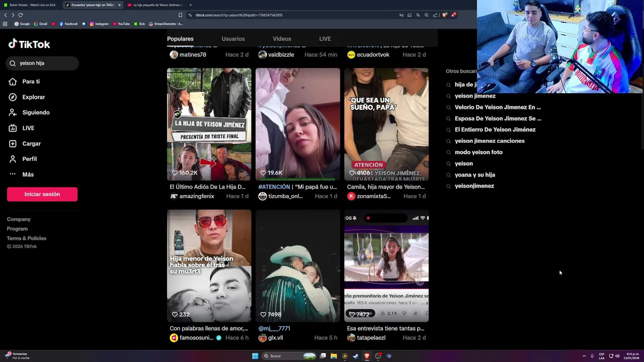This screenshot has height=362, width=644.
Task: Switch to the LIVE results tab
Action: 325,39
